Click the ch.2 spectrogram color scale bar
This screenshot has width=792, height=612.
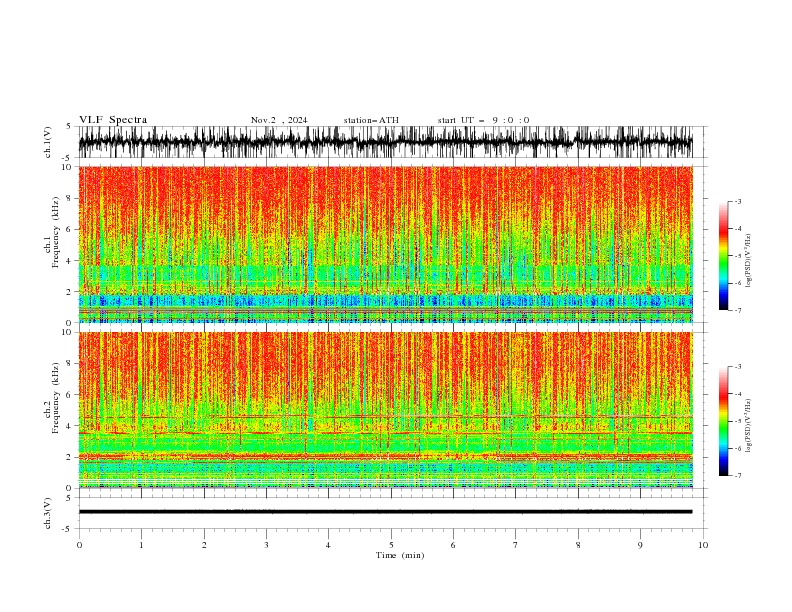pyautogui.click(x=723, y=421)
